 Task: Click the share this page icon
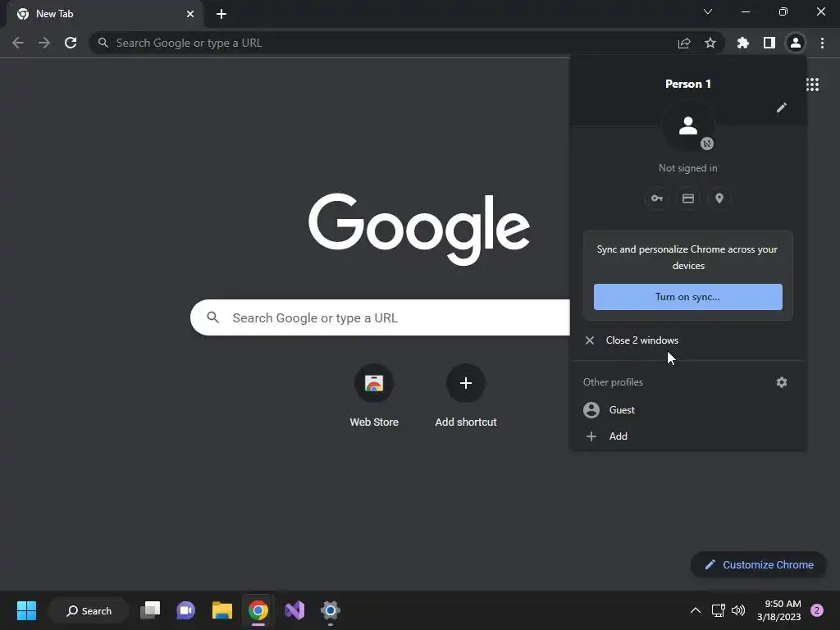point(684,43)
